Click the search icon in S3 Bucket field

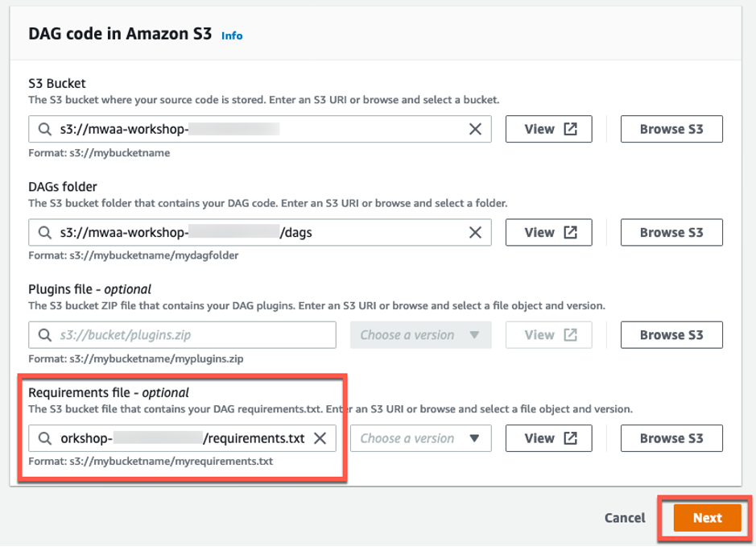point(44,129)
